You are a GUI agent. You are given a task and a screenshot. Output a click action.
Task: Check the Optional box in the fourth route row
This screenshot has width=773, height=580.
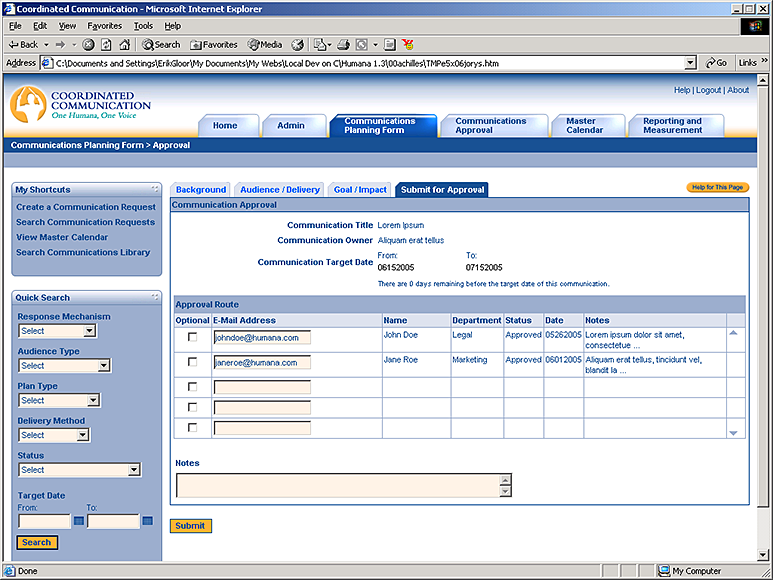192,407
